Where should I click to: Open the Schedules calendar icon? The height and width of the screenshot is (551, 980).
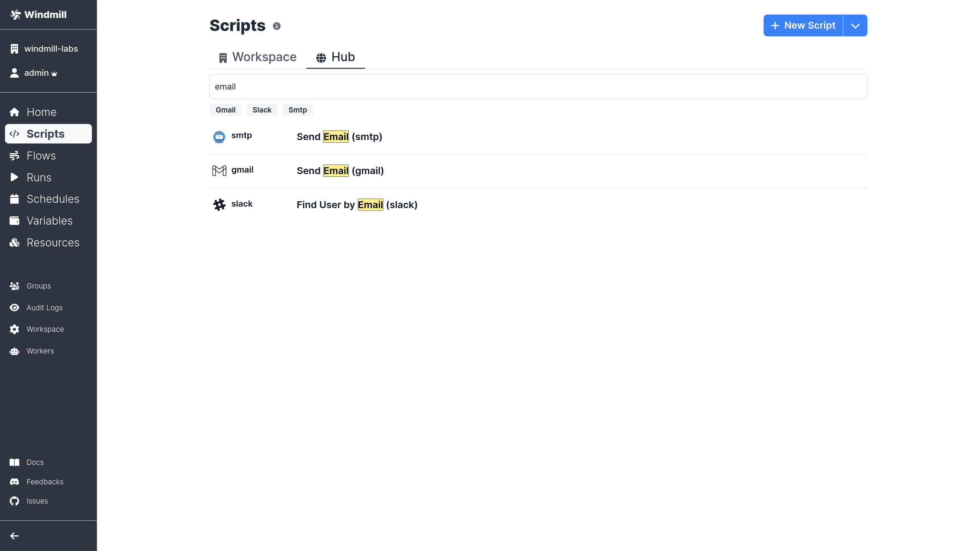15,199
